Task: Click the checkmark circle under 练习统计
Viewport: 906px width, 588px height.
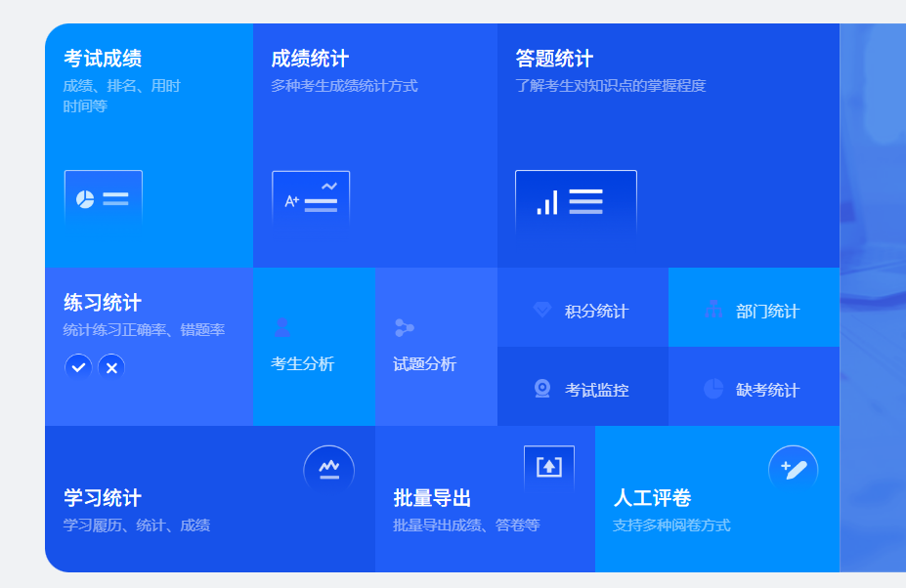Action: pyautogui.click(x=78, y=367)
